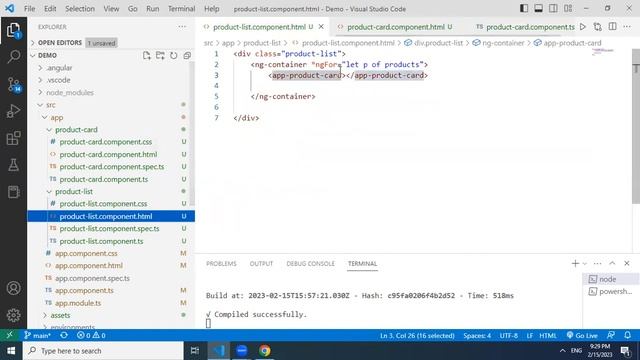Switch to the OUTPUT panel tab
Viewport: 640px width, 360px height.
click(x=261, y=264)
